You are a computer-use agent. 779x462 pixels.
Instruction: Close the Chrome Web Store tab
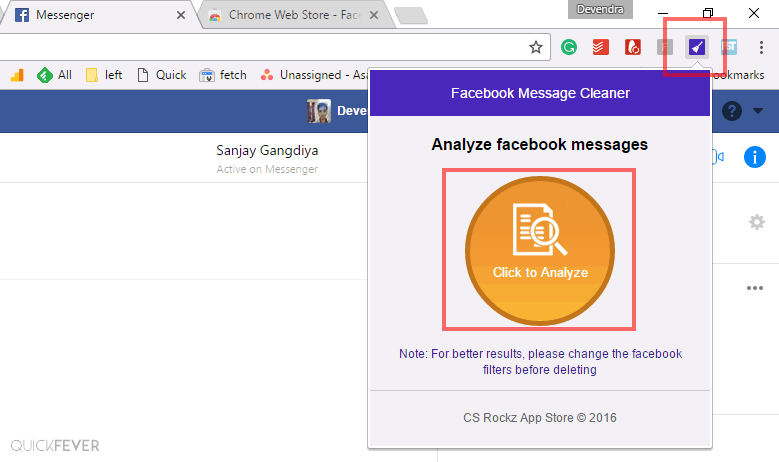click(x=374, y=15)
